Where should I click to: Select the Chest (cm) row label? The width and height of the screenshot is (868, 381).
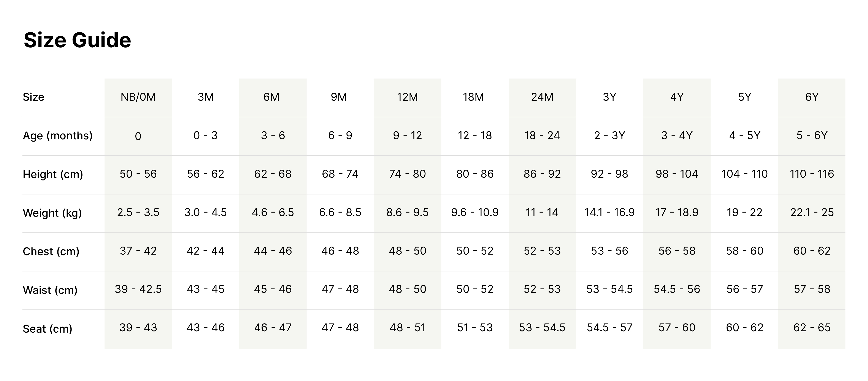click(x=51, y=251)
